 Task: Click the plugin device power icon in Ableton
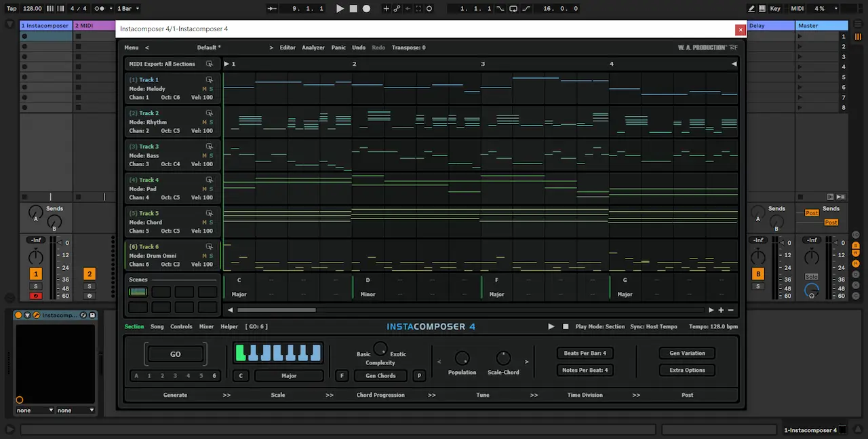pos(19,315)
